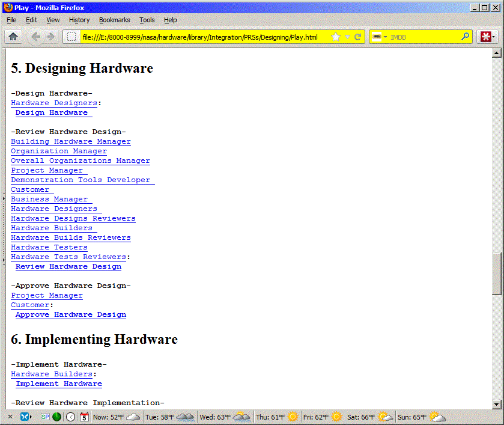Open the Hardware Testers link

coord(49,248)
